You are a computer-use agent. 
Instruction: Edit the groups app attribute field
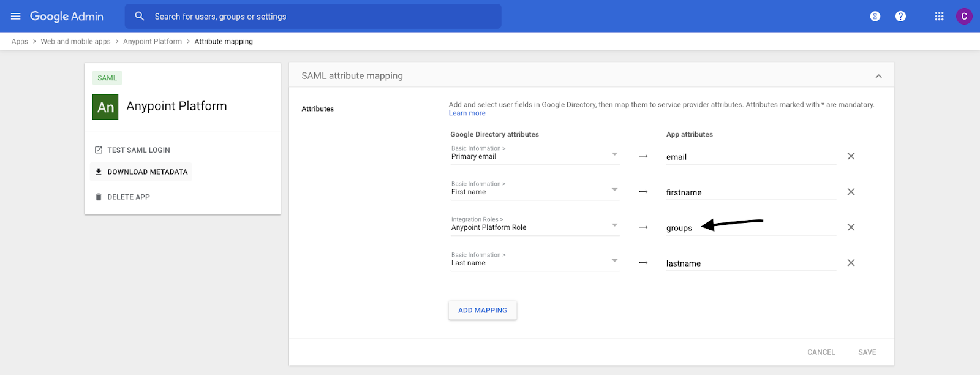[751, 228]
